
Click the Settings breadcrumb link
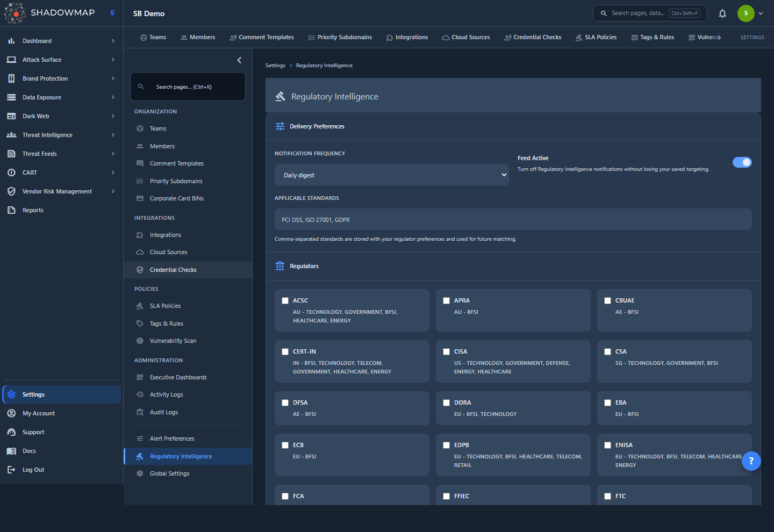point(275,66)
